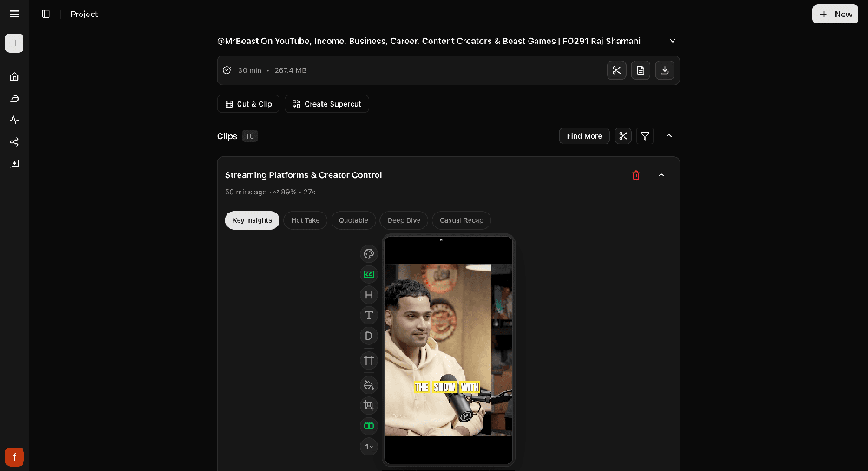868x471 pixels.
Task: Click the 'Streaming Platforms & Creator Control' title
Action: [x=303, y=175]
